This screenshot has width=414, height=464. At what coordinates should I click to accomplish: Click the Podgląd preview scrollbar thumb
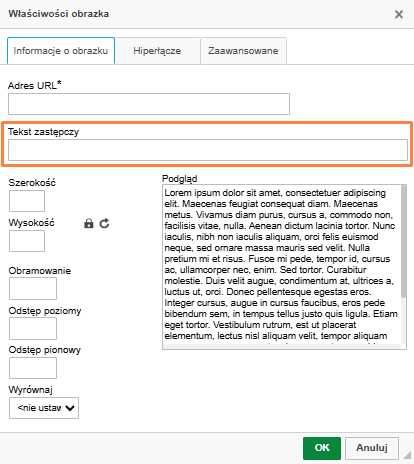click(403, 242)
